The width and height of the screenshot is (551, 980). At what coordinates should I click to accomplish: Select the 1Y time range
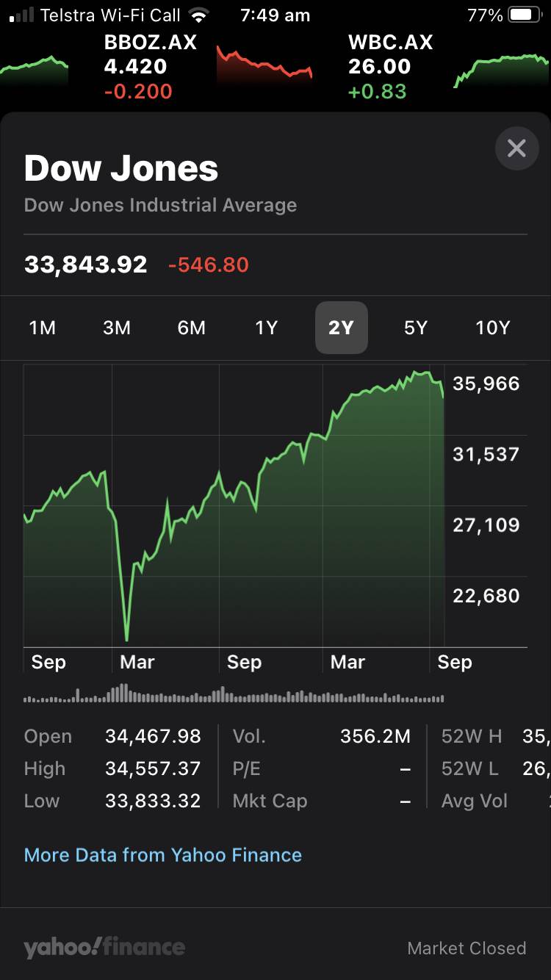pos(266,328)
